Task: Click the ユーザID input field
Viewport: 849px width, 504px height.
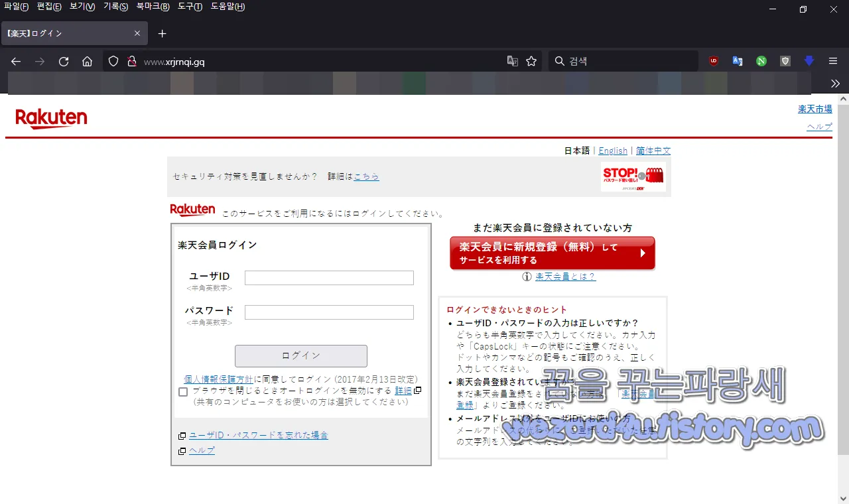Action: tap(329, 278)
